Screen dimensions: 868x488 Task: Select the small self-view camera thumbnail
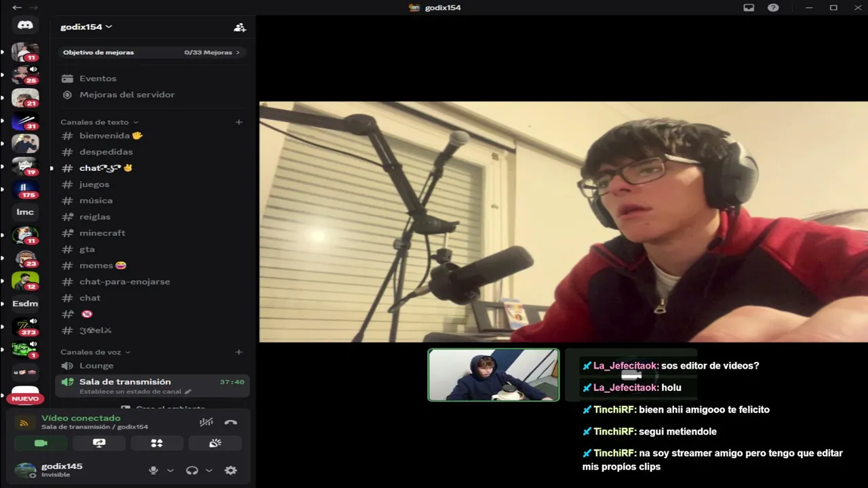click(494, 375)
